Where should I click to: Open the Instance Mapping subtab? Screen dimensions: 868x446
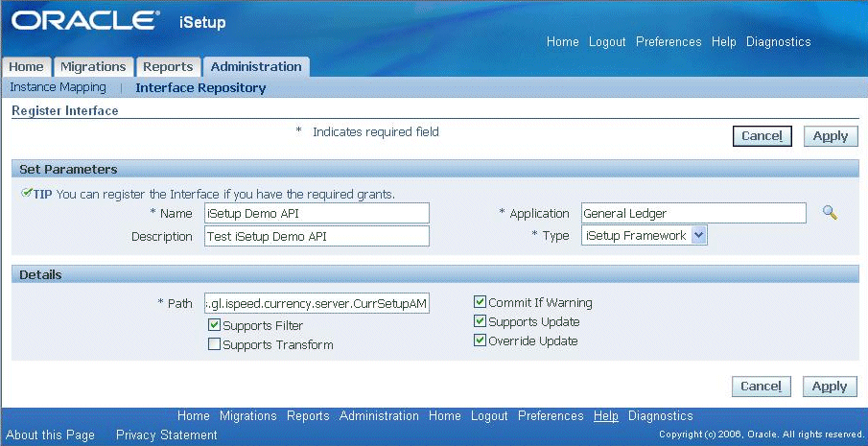(x=59, y=87)
